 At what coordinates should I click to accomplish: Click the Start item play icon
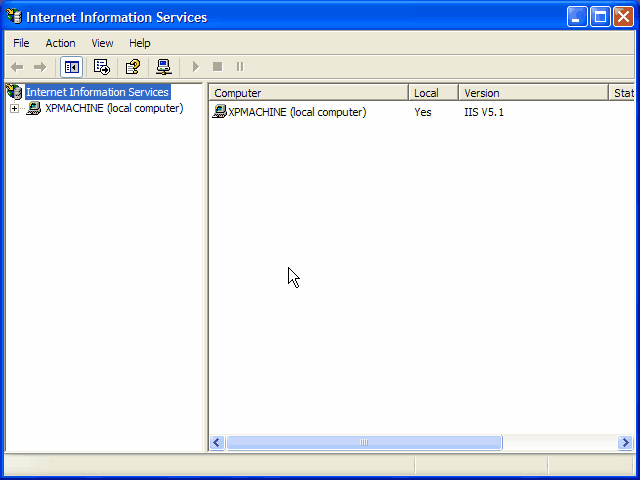(x=196, y=67)
